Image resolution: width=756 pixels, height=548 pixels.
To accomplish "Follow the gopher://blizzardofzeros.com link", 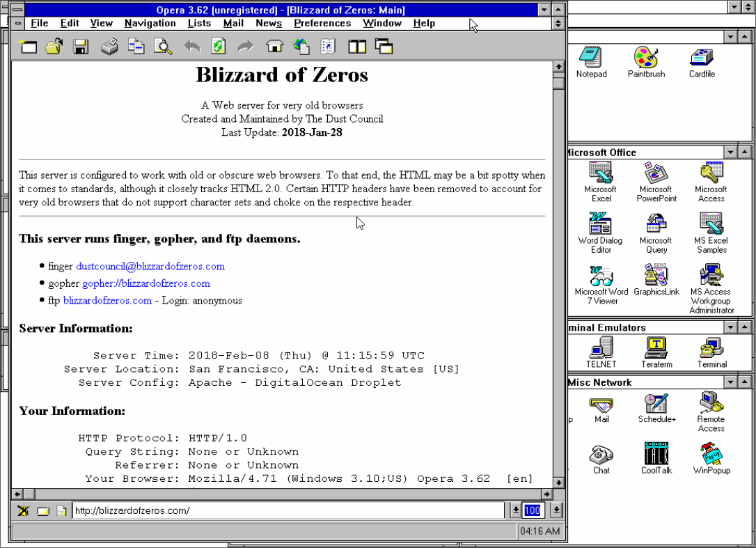I will point(146,283).
